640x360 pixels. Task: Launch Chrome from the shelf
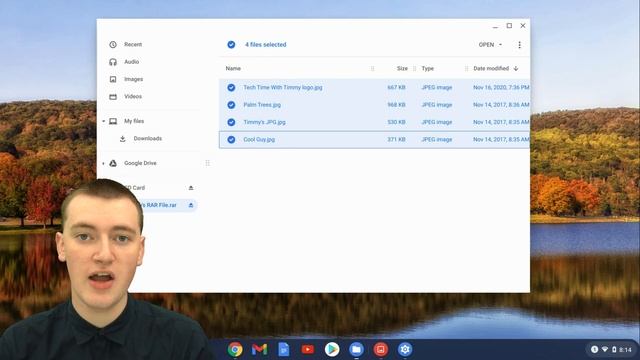(235, 349)
